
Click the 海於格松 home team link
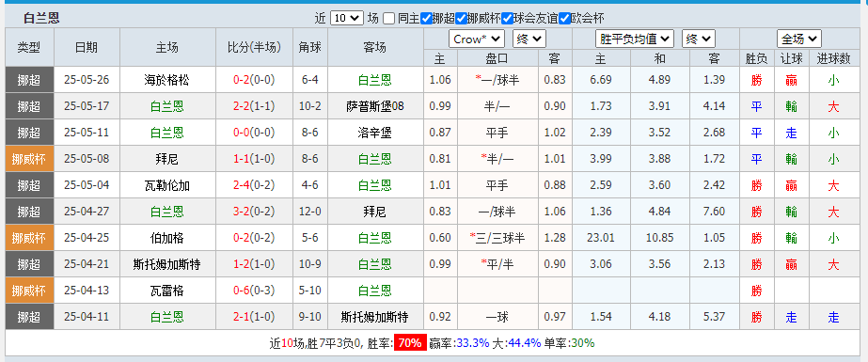pos(167,80)
